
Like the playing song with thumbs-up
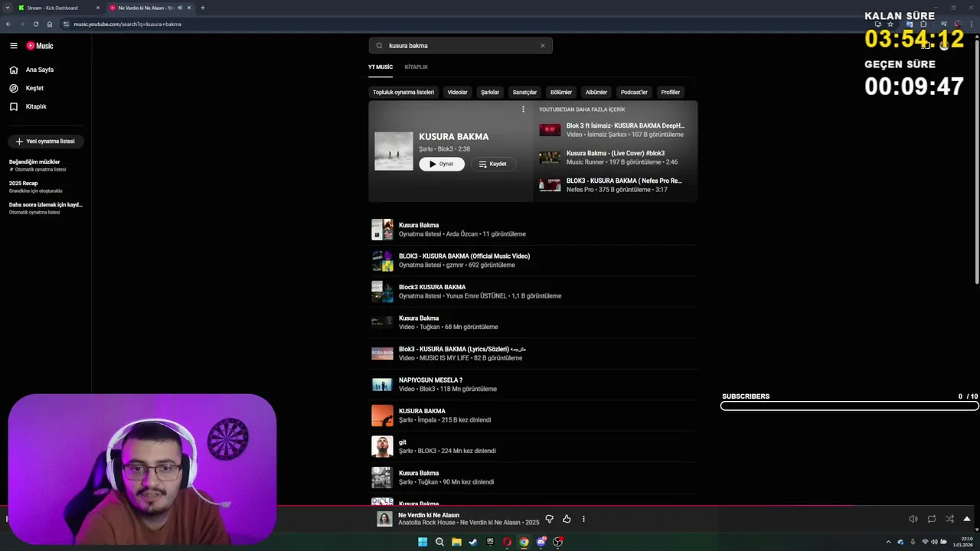click(x=567, y=519)
